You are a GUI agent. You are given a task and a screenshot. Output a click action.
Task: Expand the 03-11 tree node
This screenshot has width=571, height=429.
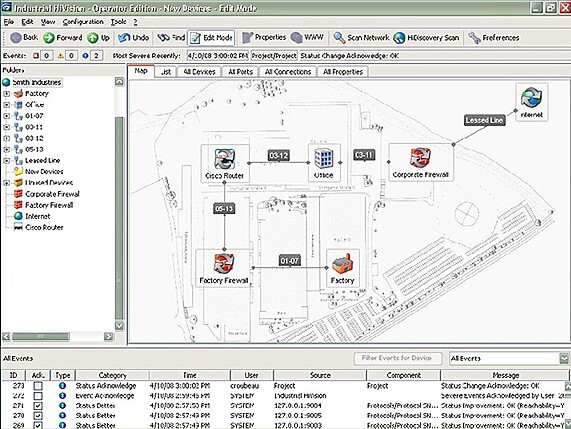(7, 127)
